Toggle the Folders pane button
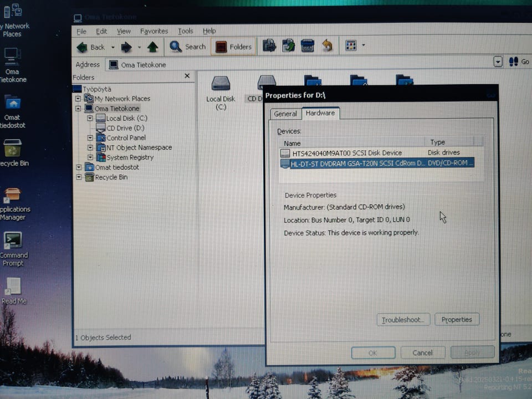The image size is (532, 399). coord(233,47)
